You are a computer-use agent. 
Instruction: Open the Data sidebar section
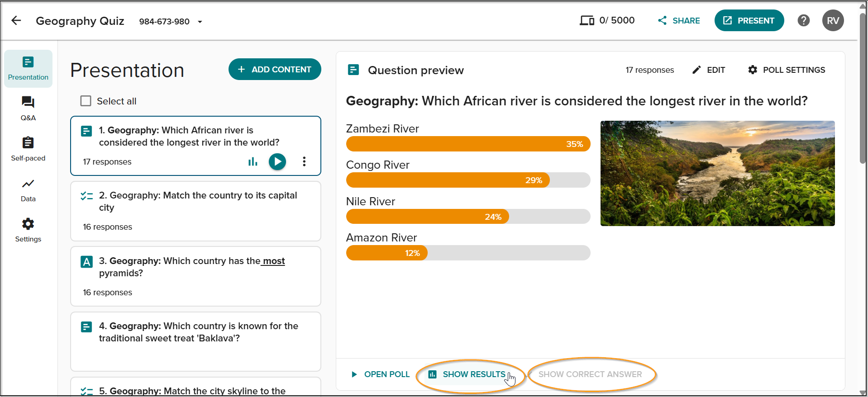coord(28,190)
